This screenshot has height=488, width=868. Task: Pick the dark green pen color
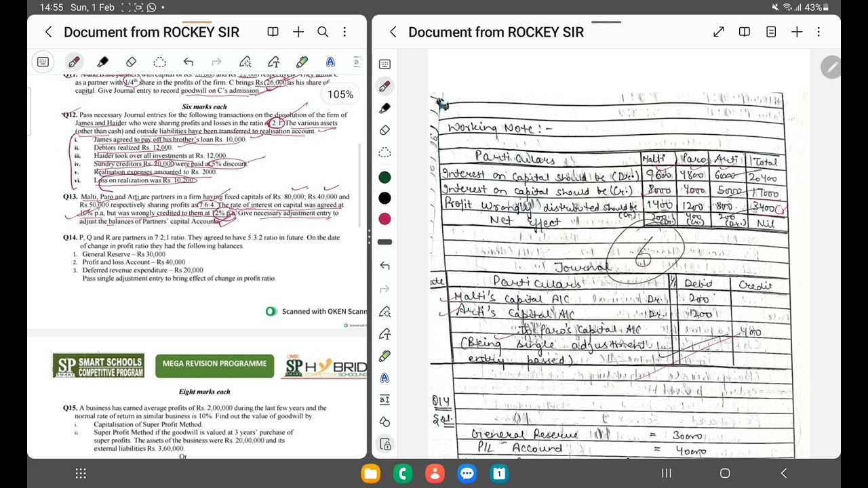coord(384,178)
